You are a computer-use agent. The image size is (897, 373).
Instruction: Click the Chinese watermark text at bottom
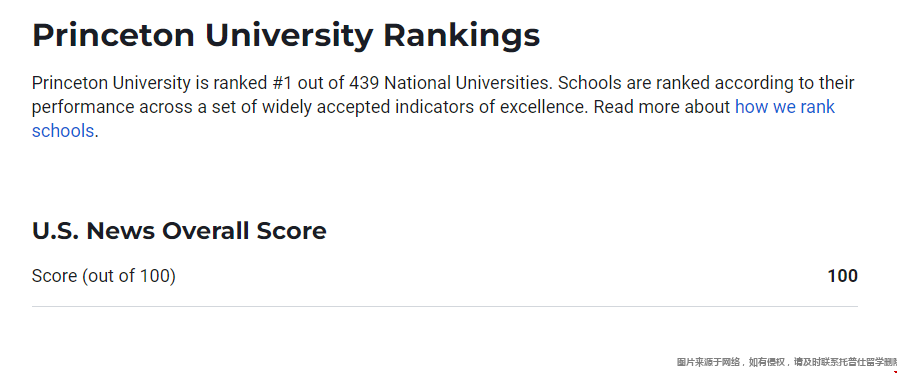[x=787, y=362]
